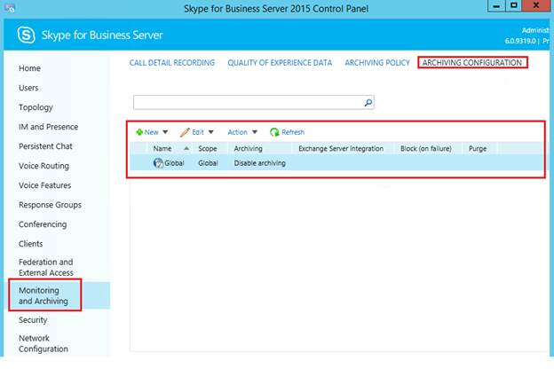
Task: Click the Global scope cell
Action: 208,163
